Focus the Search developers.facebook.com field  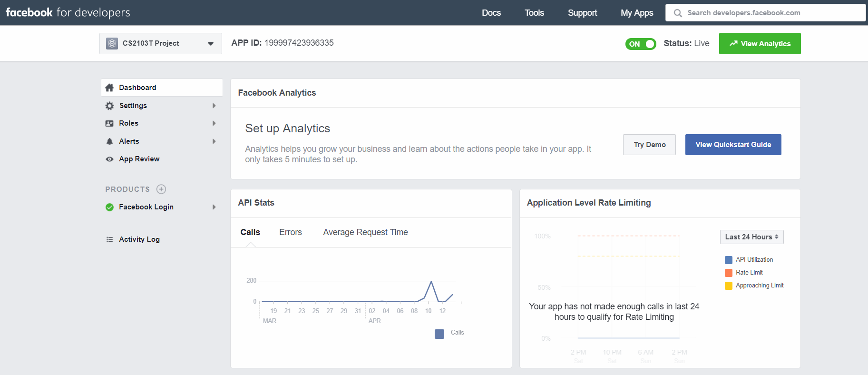point(765,13)
